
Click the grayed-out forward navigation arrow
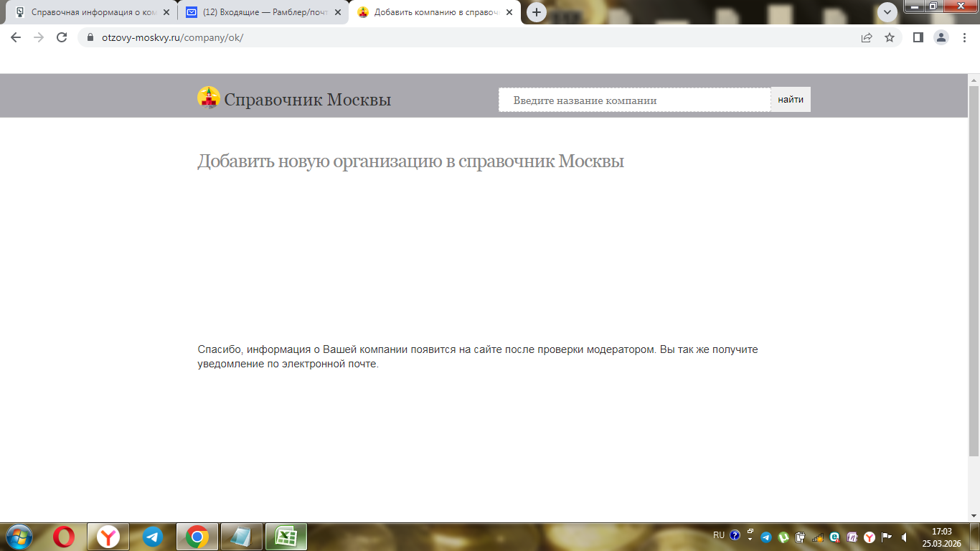39,37
